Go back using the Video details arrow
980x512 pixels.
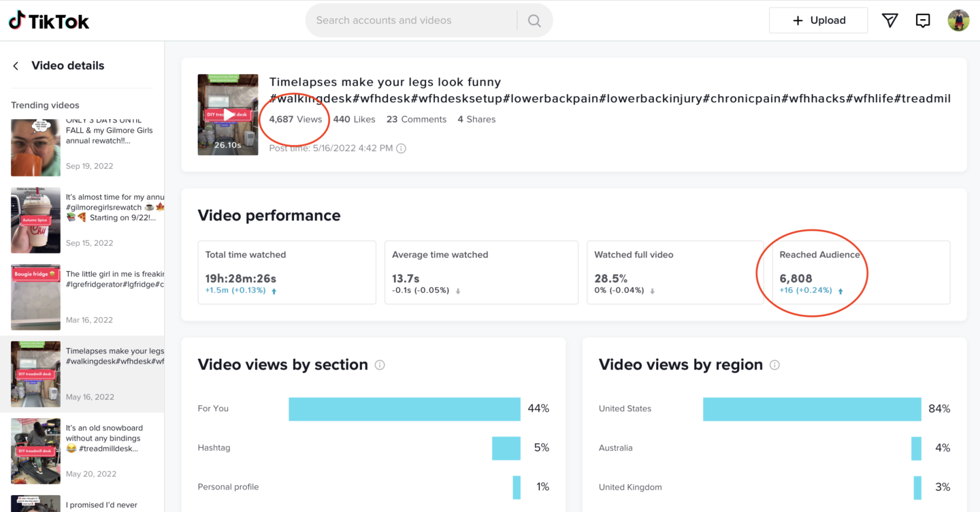click(x=16, y=66)
